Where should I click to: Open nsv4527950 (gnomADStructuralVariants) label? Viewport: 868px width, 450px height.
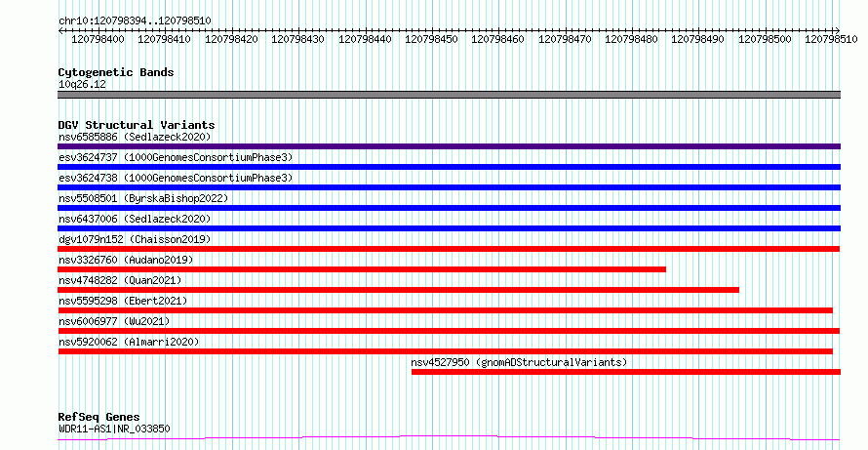point(519,362)
